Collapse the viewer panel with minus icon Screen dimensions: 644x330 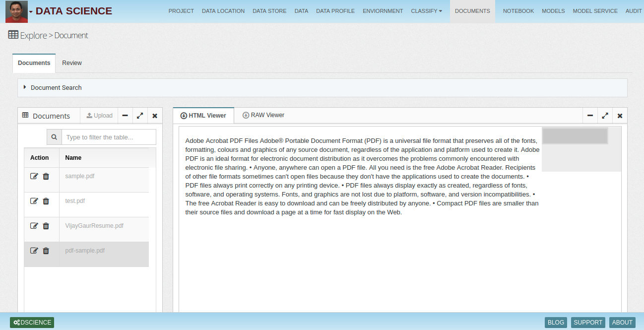coord(590,116)
